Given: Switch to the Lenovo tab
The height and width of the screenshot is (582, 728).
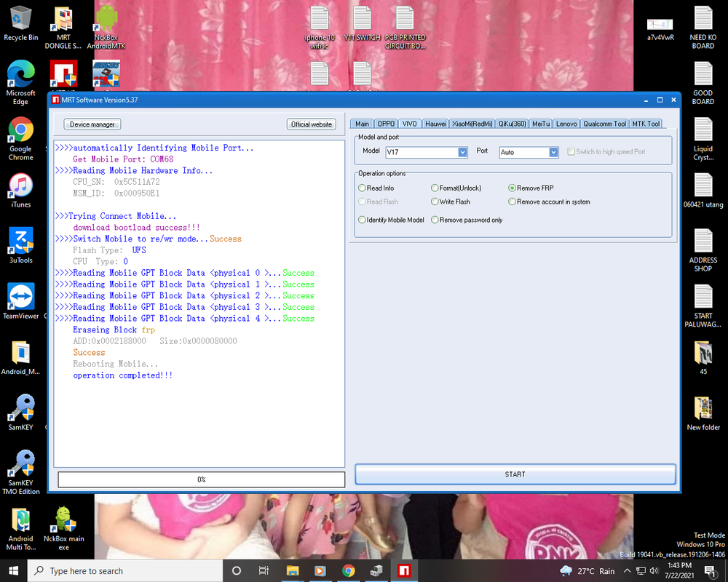Looking at the screenshot, I should pyautogui.click(x=566, y=124).
